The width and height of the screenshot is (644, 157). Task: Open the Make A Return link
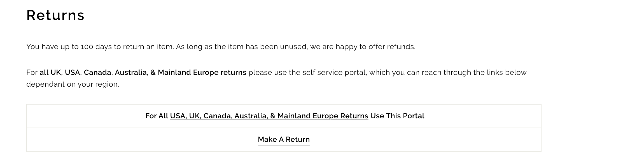tap(284, 139)
